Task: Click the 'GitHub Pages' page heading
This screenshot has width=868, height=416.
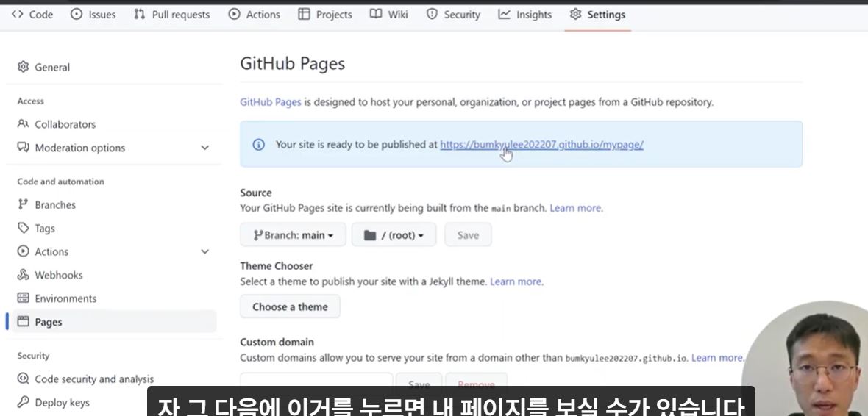Action: point(292,64)
